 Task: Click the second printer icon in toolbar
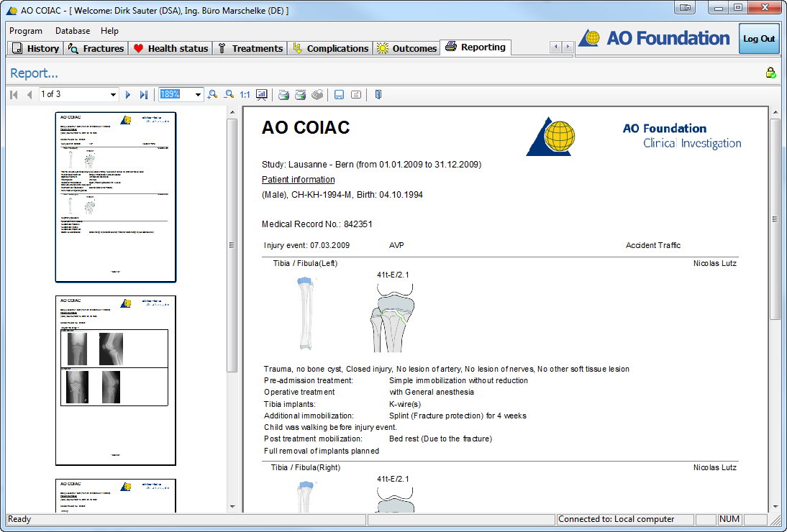point(300,94)
